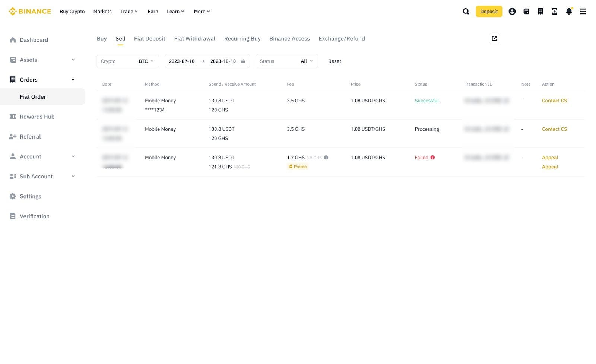The height and width of the screenshot is (364, 596).
Task: Click the Successful status text
Action: coord(427,101)
